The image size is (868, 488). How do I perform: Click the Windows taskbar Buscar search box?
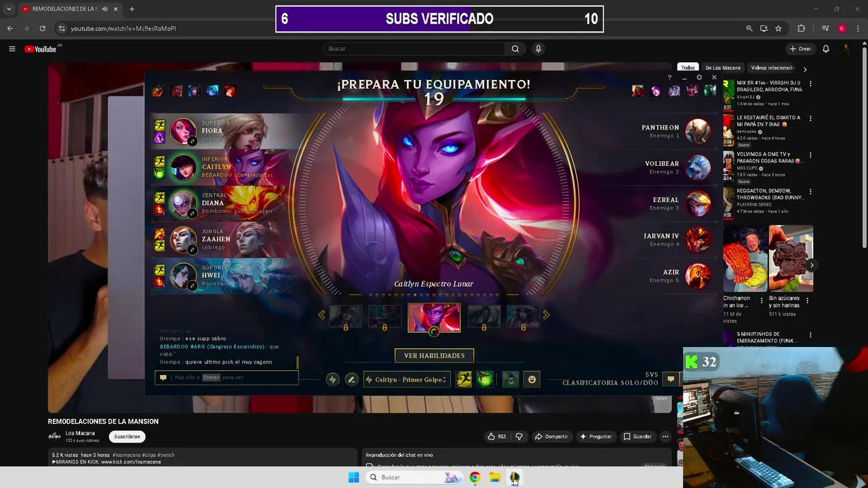click(414, 477)
